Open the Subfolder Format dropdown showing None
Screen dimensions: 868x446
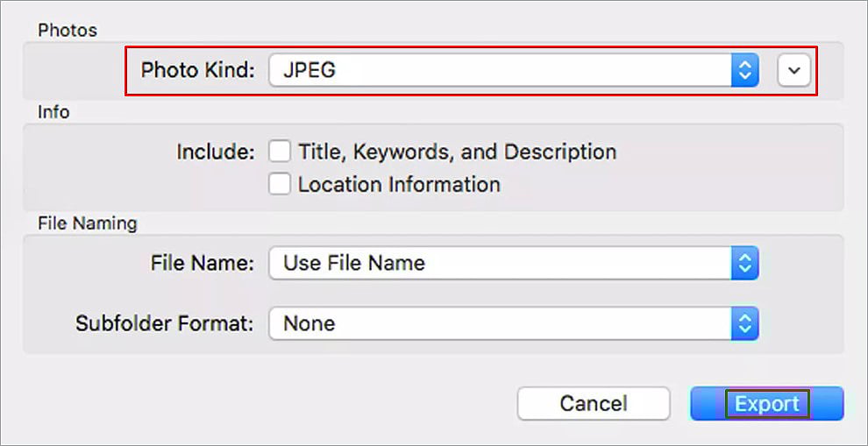pyautogui.click(x=500, y=323)
